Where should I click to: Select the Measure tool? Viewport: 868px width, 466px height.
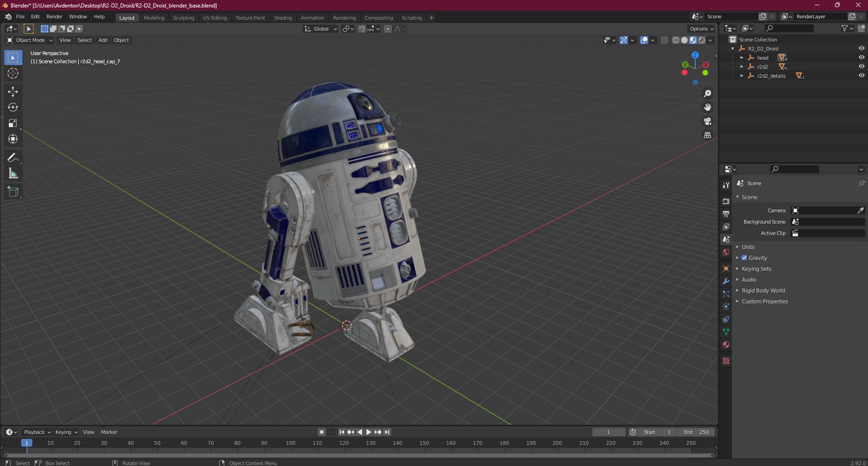13,173
